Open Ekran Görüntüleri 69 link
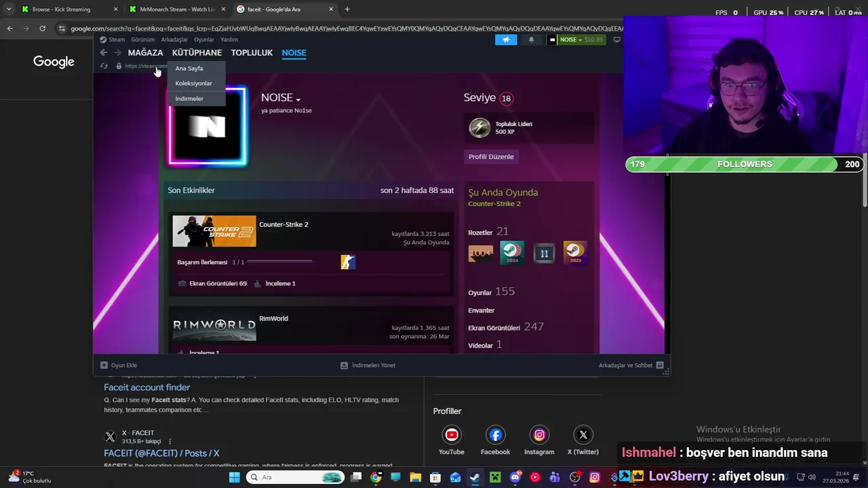868x488 pixels. click(x=218, y=283)
